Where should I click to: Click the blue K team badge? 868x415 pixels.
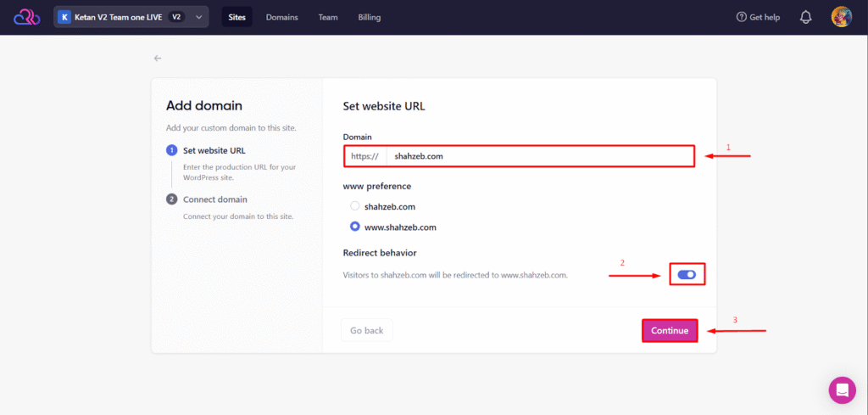click(64, 17)
